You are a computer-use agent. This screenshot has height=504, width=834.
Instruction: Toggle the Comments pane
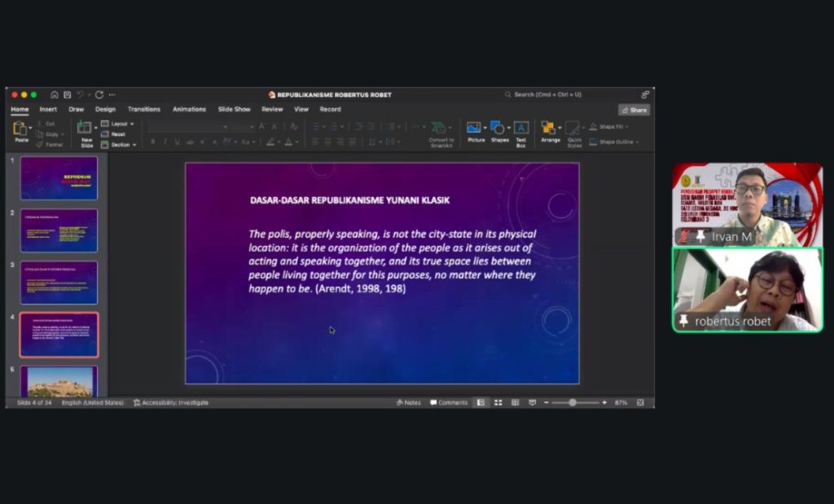(449, 402)
